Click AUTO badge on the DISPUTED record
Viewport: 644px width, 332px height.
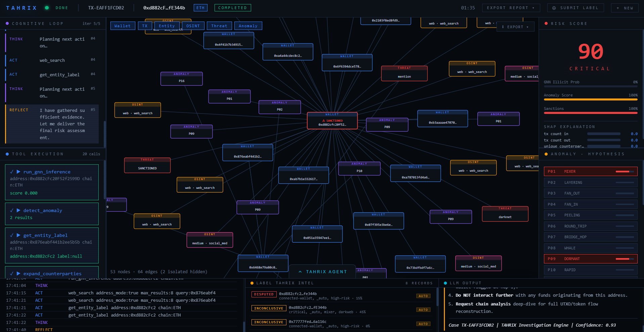[423, 296]
